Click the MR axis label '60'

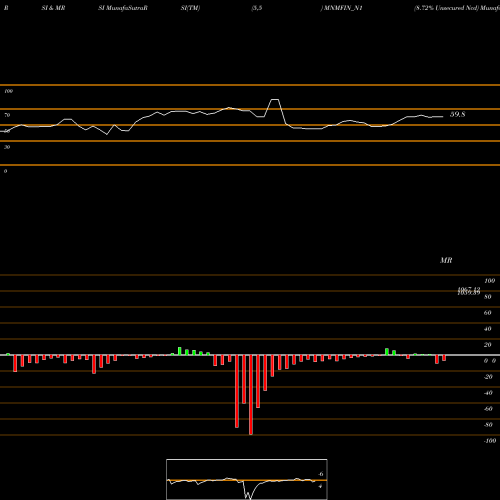coord(488,313)
